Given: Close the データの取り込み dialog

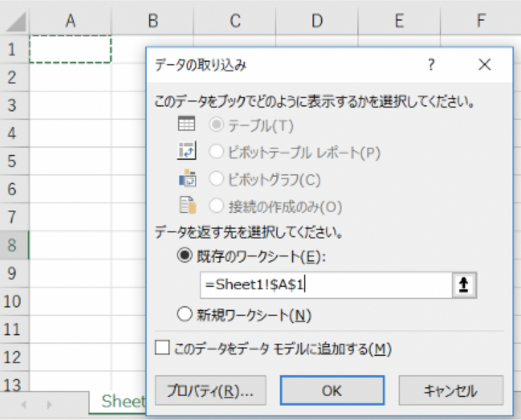Looking at the screenshot, I should pos(484,65).
